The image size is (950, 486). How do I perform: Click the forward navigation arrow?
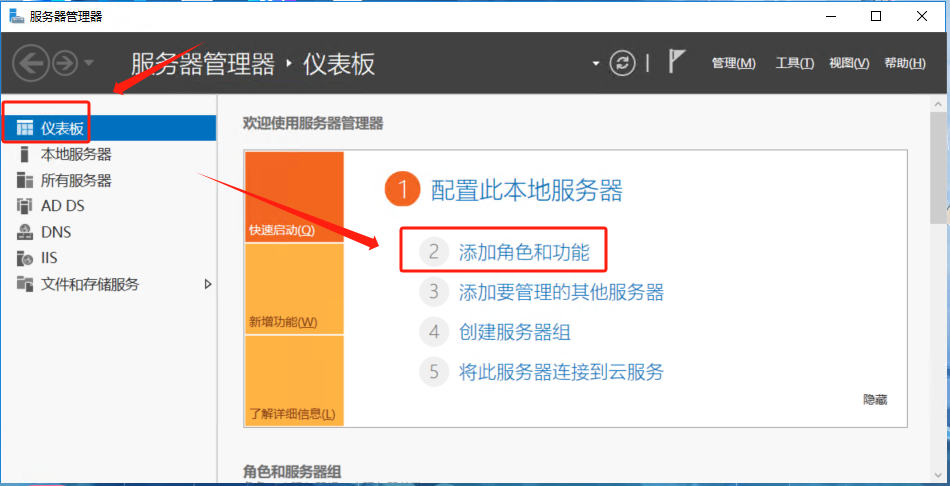pyautogui.click(x=64, y=63)
